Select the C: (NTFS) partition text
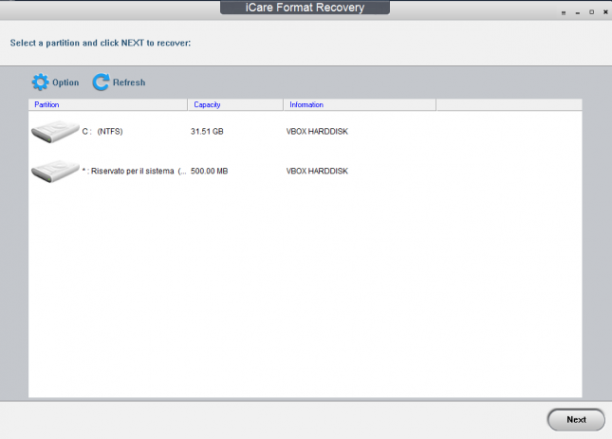Screen dimensions: 612x439 click(102, 132)
